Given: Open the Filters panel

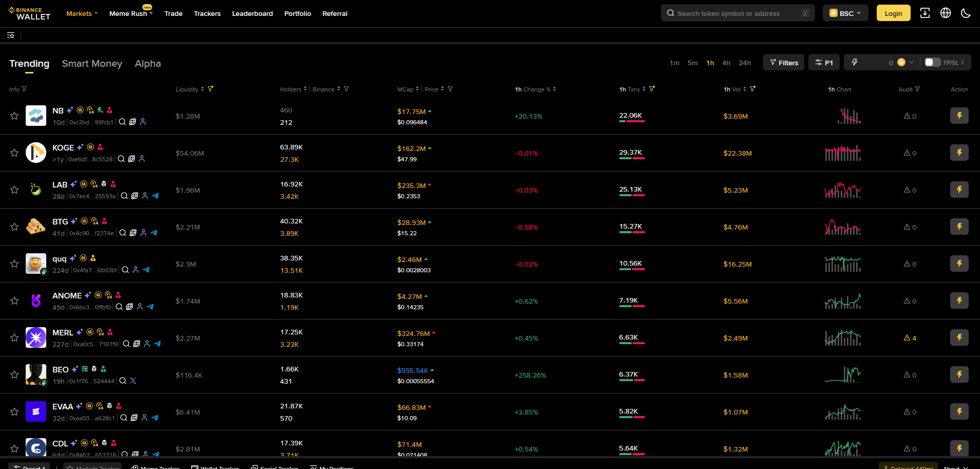Looking at the screenshot, I should (783, 62).
